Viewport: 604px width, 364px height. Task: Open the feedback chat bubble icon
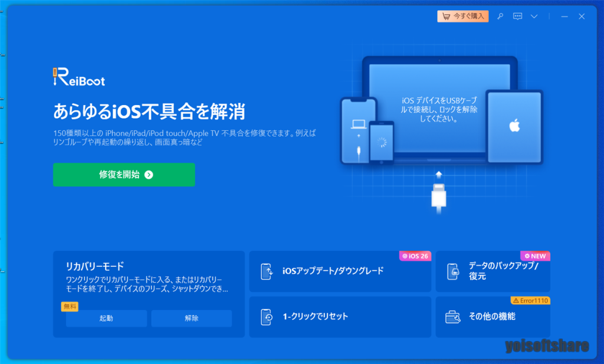(x=517, y=16)
